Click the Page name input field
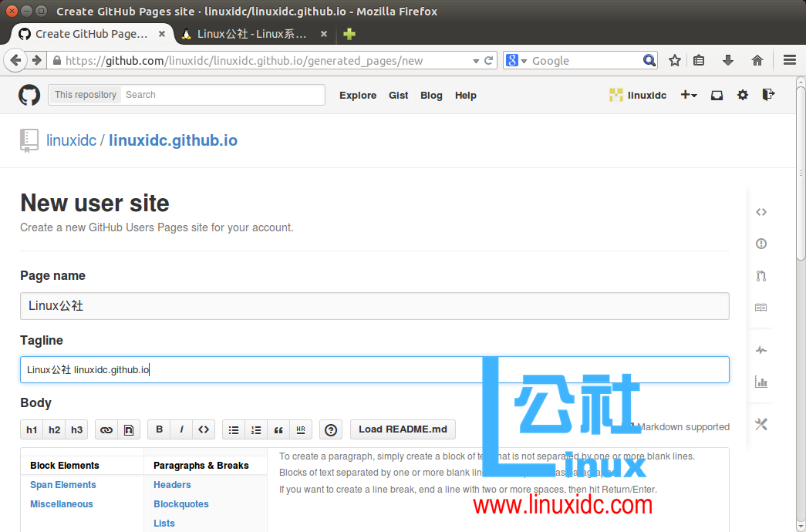The height and width of the screenshot is (532, 806). click(x=375, y=306)
